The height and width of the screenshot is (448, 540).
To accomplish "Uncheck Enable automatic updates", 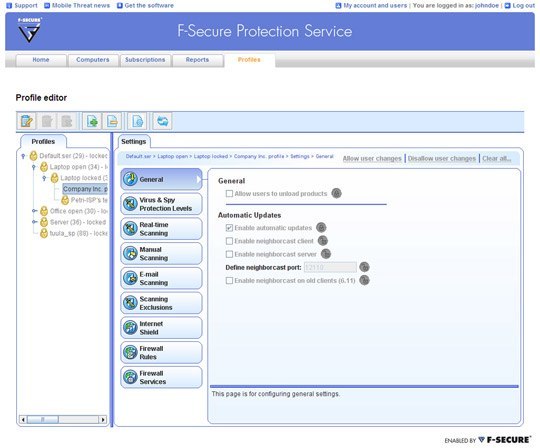I will (x=229, y=228).
